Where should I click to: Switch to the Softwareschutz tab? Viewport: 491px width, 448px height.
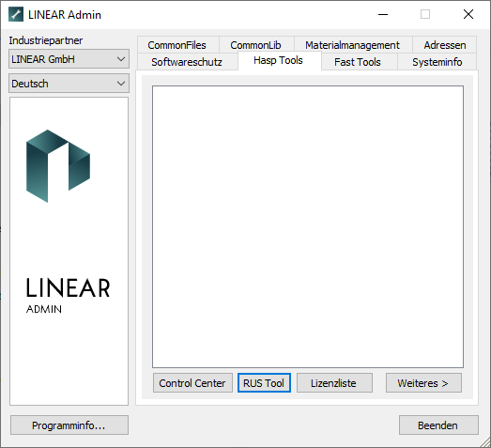(187, 62)
